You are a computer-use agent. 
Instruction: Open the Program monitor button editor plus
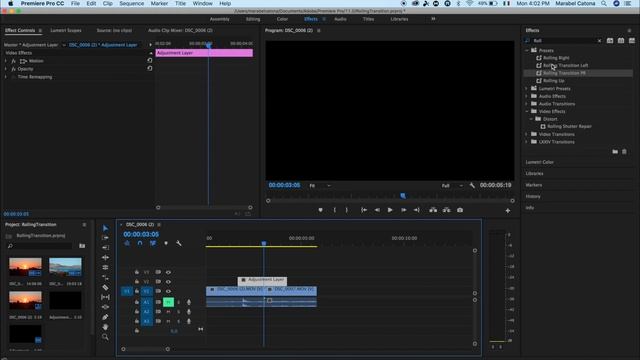508,211
